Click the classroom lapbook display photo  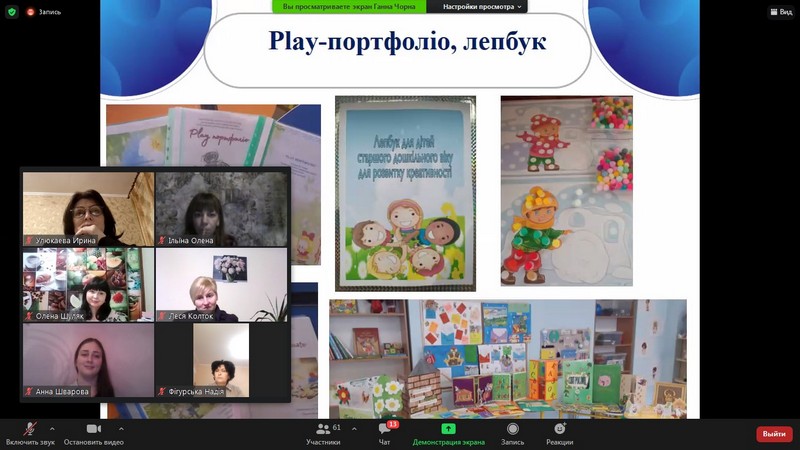click(x=508, y=359)
